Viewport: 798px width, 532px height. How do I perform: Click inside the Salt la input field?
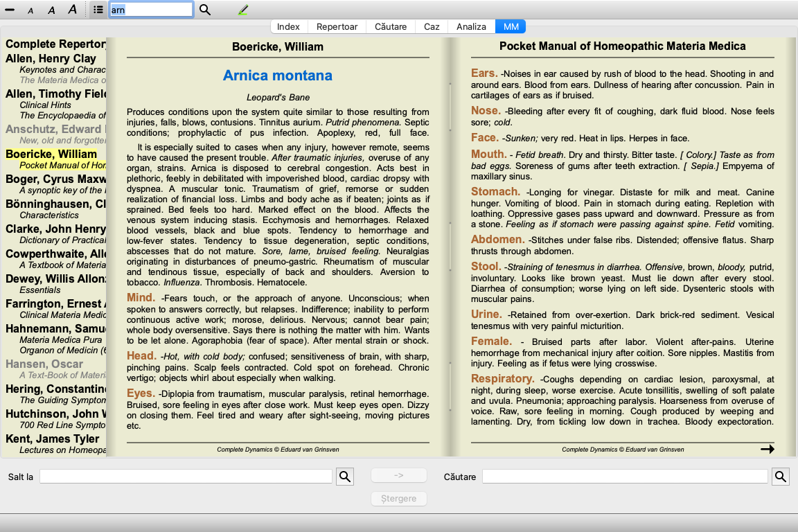(x=186, y=477)
